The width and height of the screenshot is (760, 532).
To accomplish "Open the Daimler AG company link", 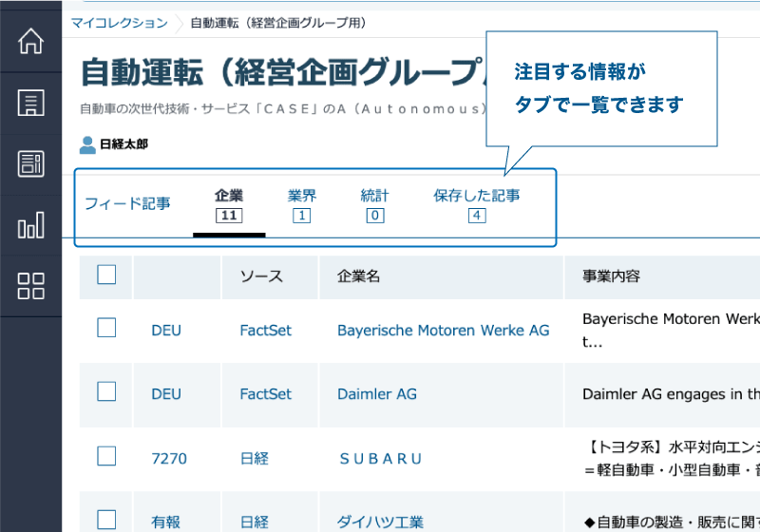I will pos(377,394).
